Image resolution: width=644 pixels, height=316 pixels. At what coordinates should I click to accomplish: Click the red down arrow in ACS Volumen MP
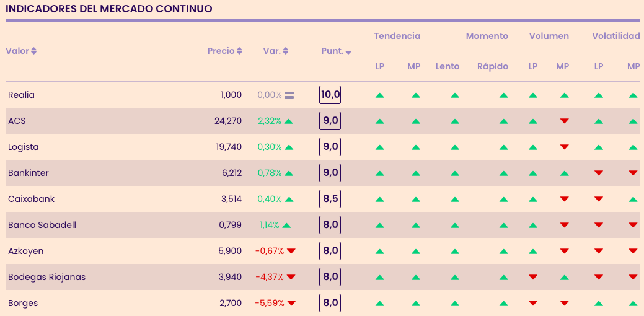click(x=564, y=121)
